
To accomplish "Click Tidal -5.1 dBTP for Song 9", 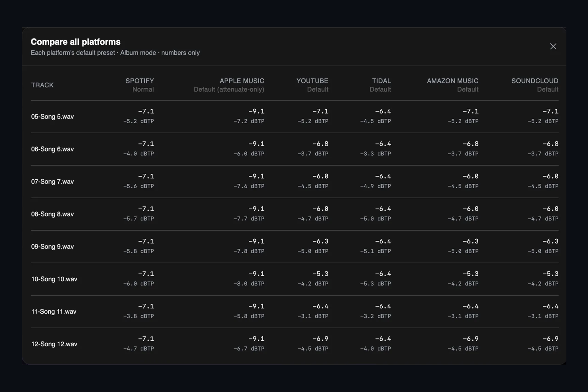I will [375, 251].
